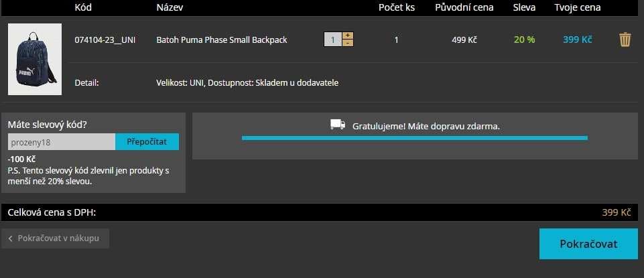This screenshot has width=644, height=278.
Task: Click the 'Celková cena s DPH:' label
Action: point(52,213)
